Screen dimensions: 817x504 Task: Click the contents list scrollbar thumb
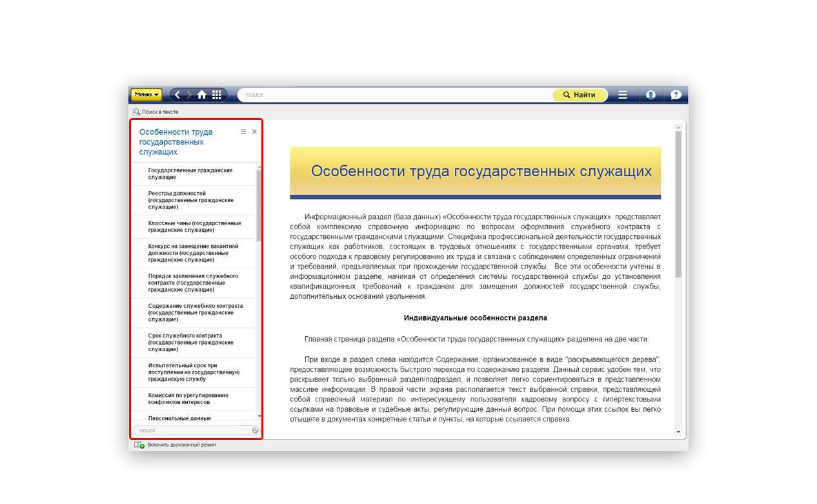[259, 205]
